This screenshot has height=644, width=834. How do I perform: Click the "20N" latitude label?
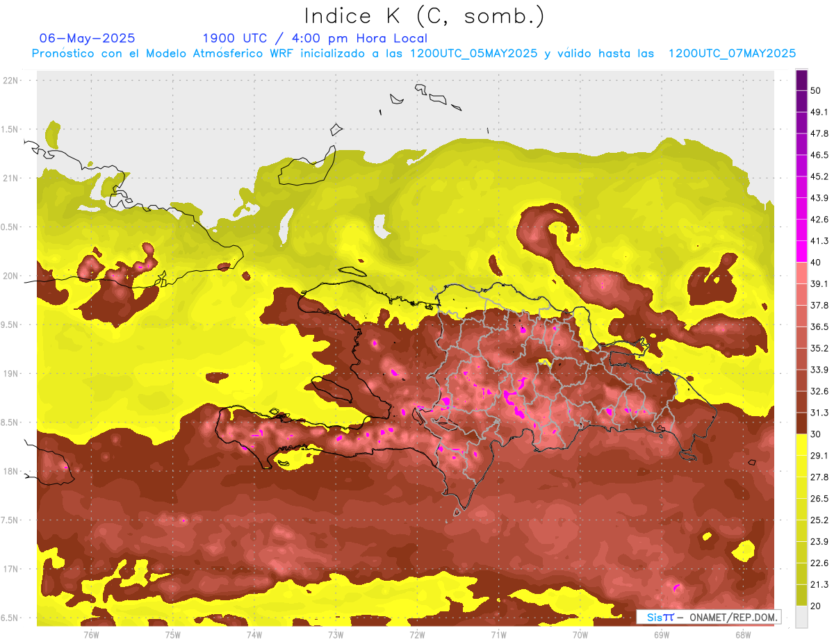pos(11,276)
